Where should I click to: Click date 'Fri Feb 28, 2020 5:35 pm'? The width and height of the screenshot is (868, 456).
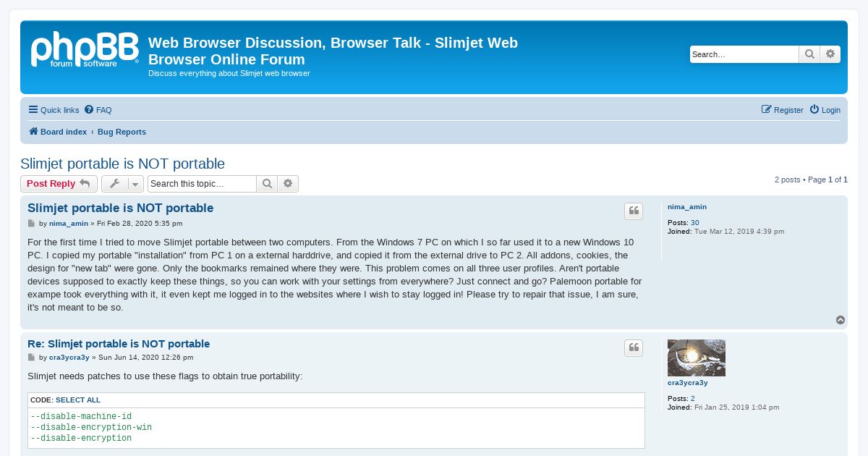tap(140, 224)
